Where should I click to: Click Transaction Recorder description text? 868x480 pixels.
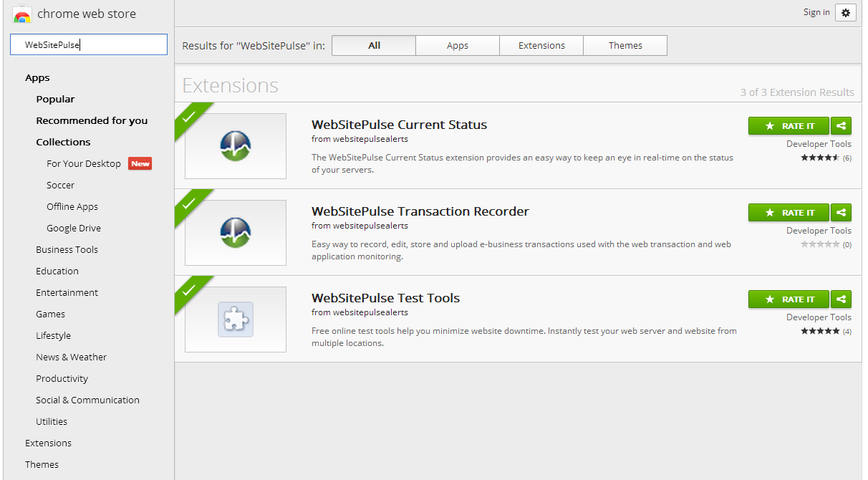coord(521,251)
